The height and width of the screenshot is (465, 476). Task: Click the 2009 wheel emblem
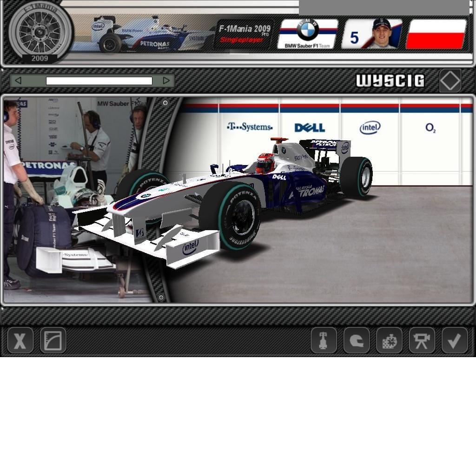pyautogui.click(x=40, y=33)
